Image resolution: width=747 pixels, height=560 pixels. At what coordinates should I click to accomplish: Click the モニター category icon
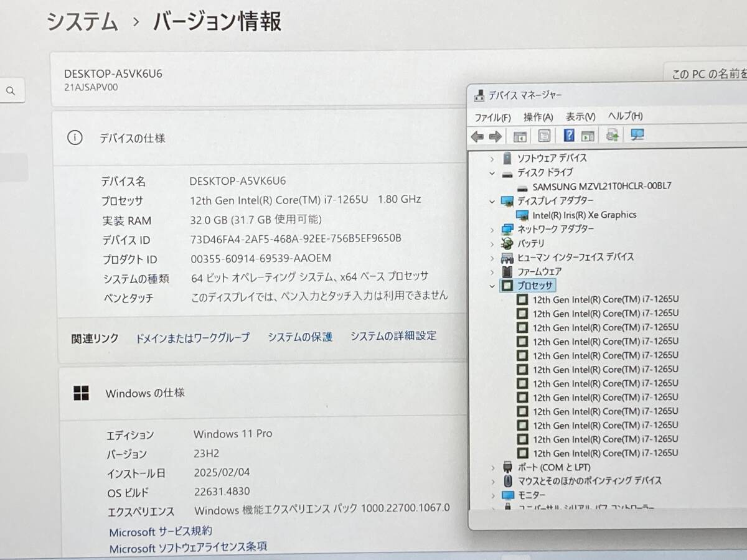point(508,495)
